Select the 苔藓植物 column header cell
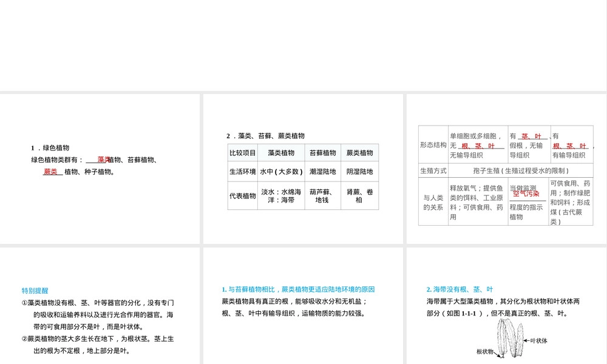Viewport: 607px width, 364px height. tap(322, 153)
